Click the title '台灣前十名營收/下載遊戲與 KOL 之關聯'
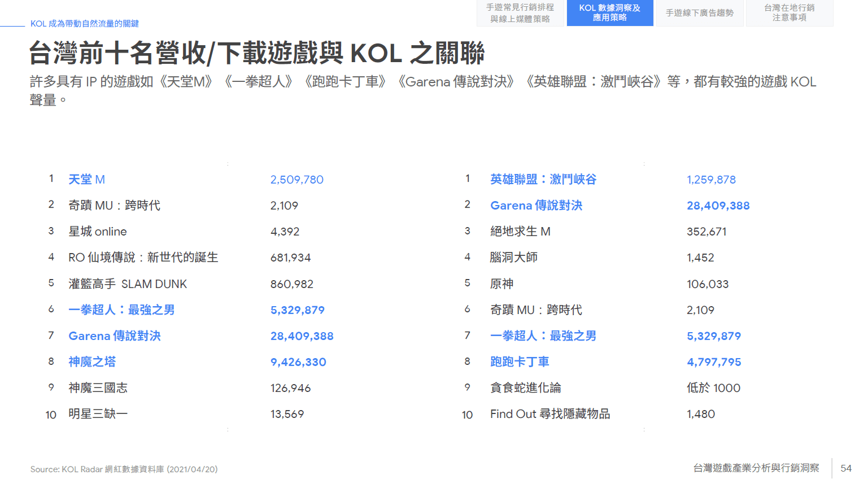This screenshot has width=868, height=488. point(257,53)
